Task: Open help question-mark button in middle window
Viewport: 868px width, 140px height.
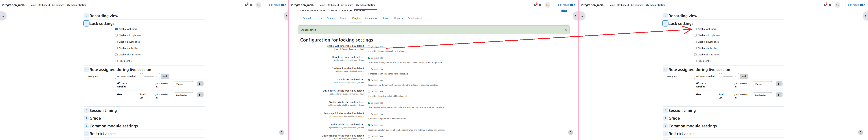Action: tap(571, 132)
